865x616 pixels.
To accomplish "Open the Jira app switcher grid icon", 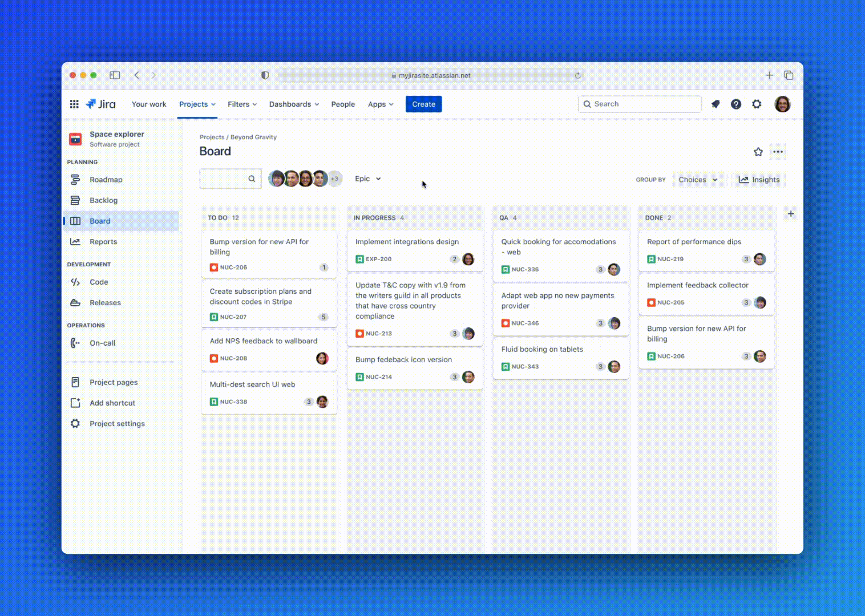I will [x=74, y=104].
